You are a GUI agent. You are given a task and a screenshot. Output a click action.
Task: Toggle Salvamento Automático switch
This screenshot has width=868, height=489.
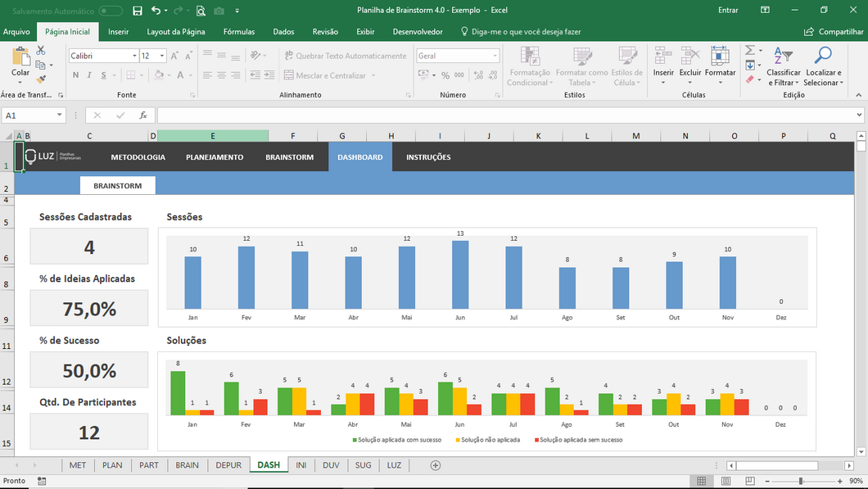click(111, 11)
